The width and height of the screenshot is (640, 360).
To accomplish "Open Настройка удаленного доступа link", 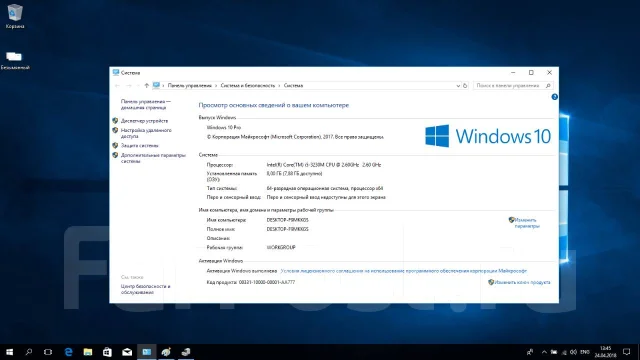I will (146, 133).
